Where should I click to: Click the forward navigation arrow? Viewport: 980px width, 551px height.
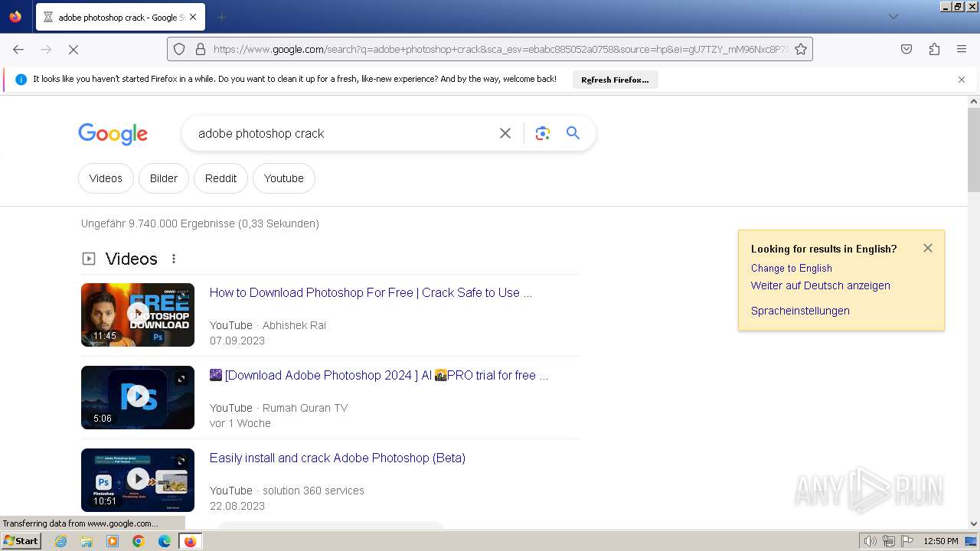coord(46,49)
